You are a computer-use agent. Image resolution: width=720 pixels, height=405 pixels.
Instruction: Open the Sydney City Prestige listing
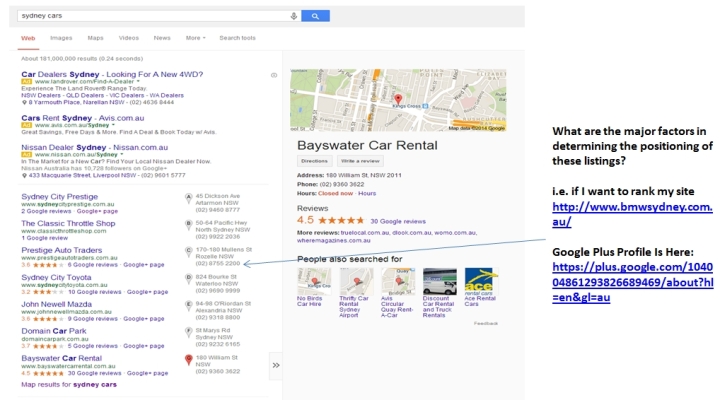click(60, 197)
